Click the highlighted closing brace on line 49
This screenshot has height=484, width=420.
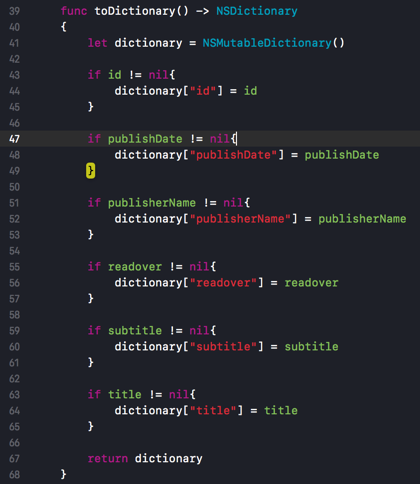90,171
